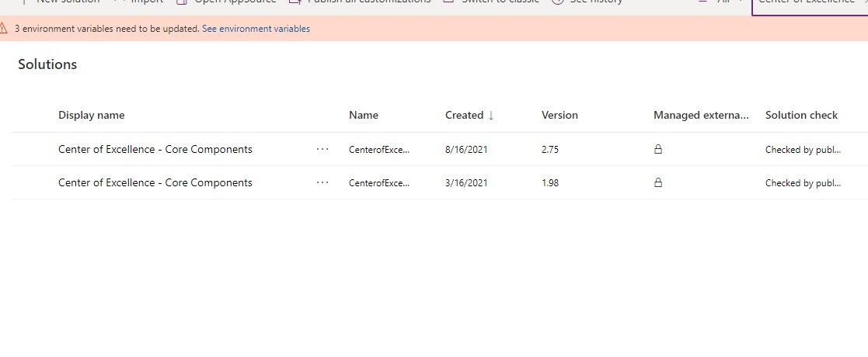868x357 pixels.
Task: Click the Solutions page heading
Action: click(47, 64)
